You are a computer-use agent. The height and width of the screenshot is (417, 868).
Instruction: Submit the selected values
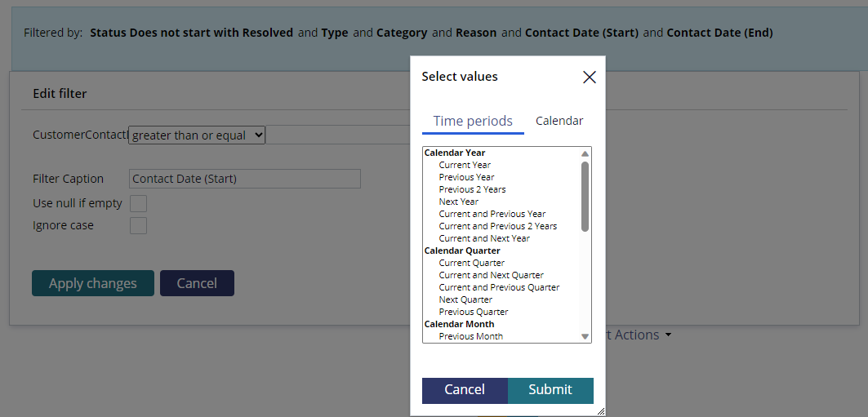coord(550,390)
